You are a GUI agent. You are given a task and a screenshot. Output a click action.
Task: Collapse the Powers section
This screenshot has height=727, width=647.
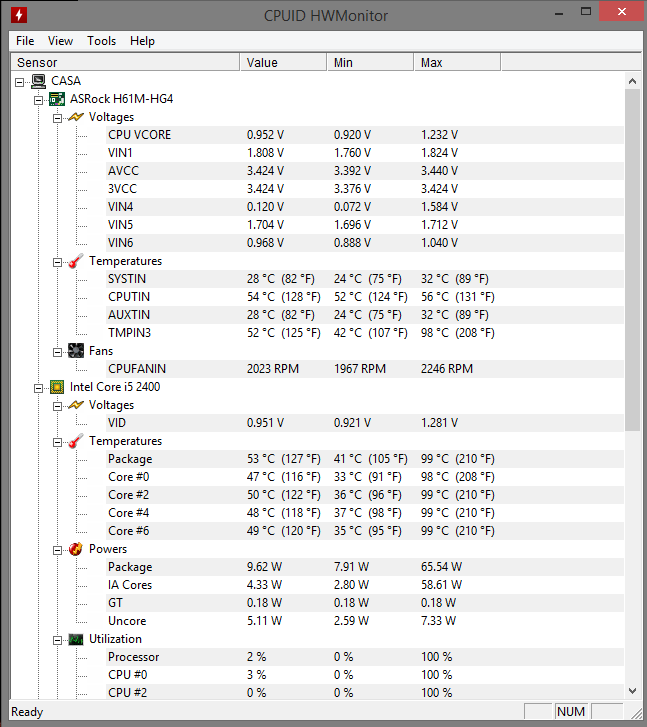click(x=57, y=550)
